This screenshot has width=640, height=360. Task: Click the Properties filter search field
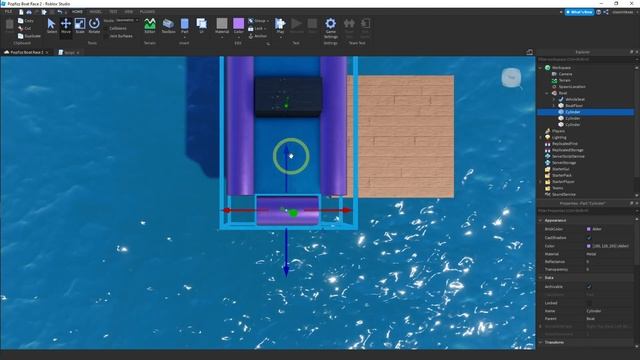point(586,211)
